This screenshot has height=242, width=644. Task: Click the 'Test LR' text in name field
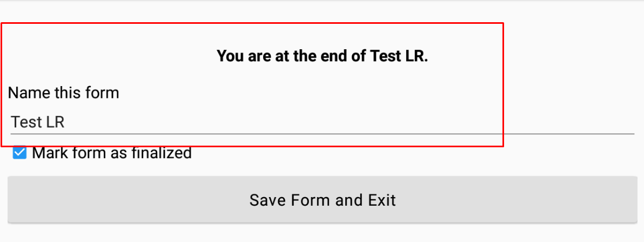tap(38, 122)
